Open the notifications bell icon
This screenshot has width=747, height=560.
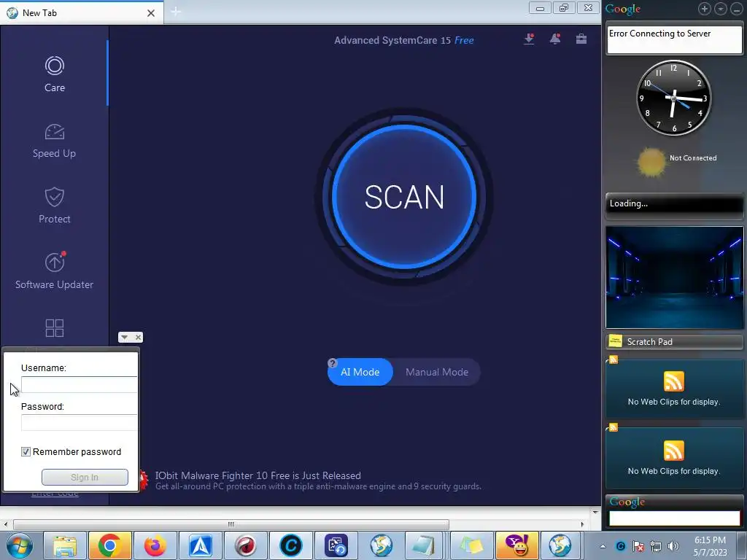(555, 39)
